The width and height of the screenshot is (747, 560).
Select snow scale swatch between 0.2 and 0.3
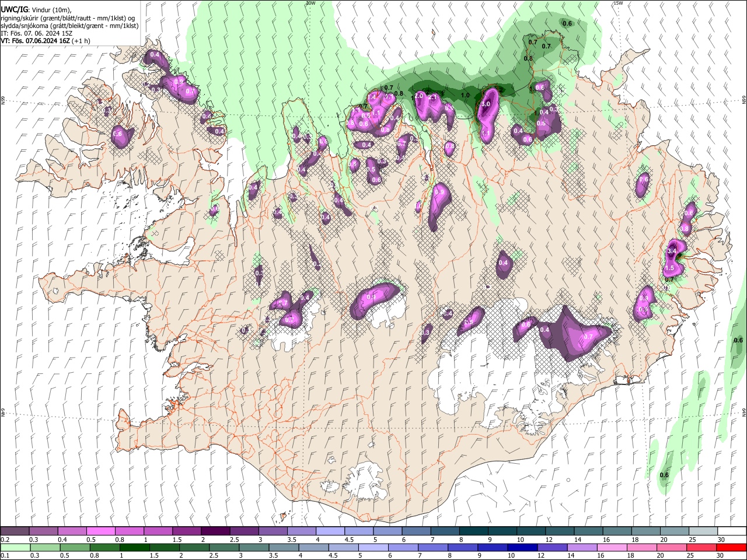click(15, 531)
